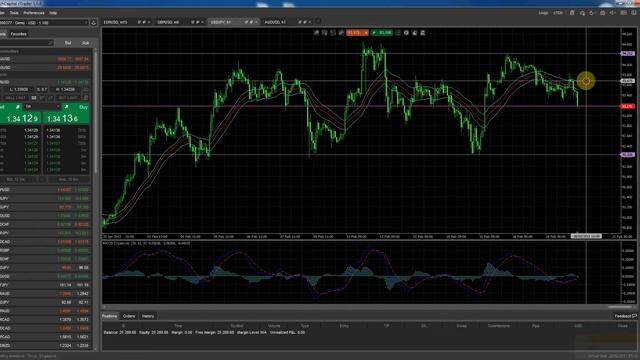Click the second top-right toolbar icon
Screen dimensions: 640x360
582,13
